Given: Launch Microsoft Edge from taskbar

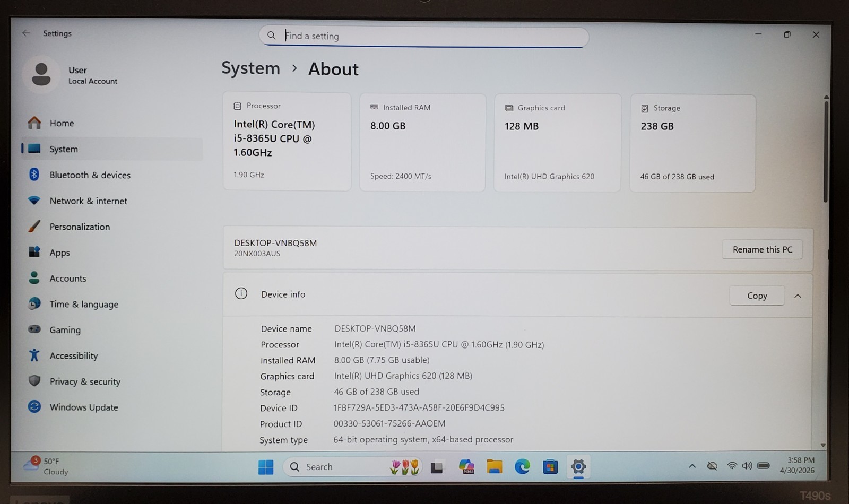Looking at the screenshot, I should (x=523, y=467).
